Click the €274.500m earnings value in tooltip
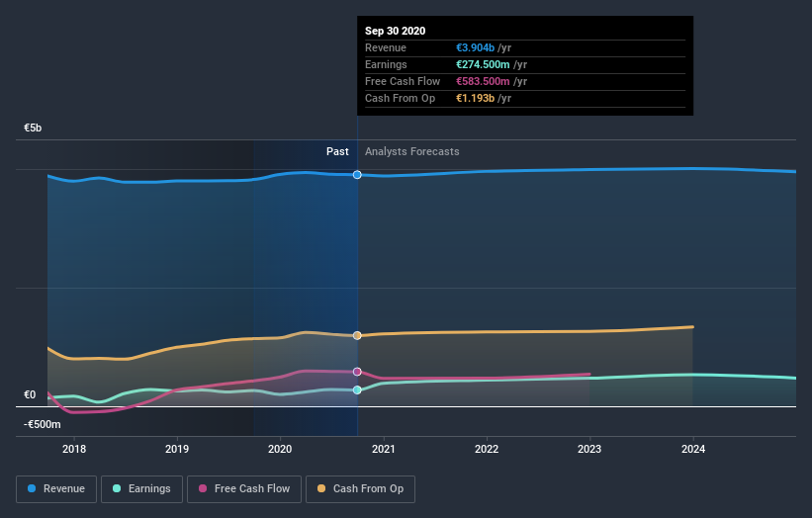Screen dimensions: 812x518 point(483,64)
